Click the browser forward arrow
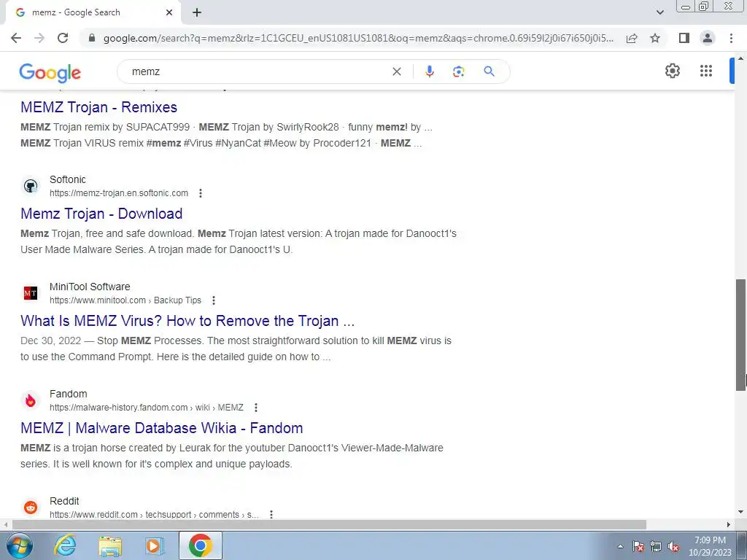This screenshot has height=560, width=747. 39,38
